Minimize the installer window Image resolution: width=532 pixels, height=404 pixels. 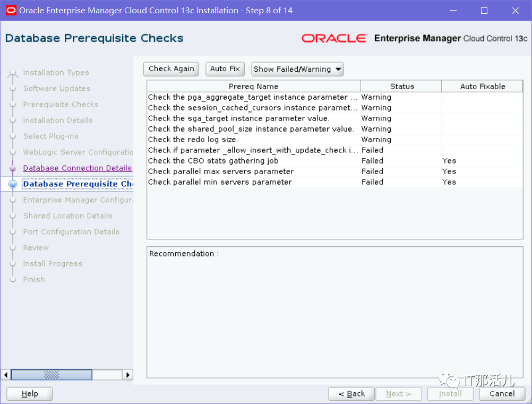click(x=453, y=11)
